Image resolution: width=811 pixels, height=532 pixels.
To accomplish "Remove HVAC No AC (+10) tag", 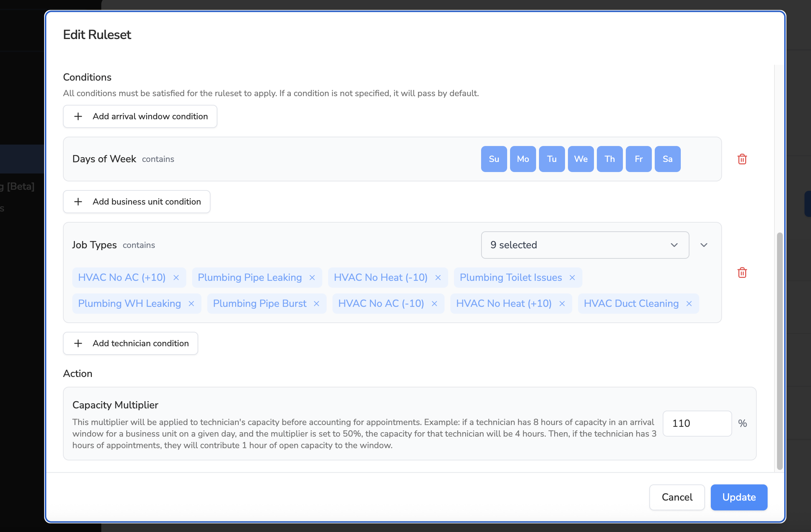I will click(x=176, y=278).
